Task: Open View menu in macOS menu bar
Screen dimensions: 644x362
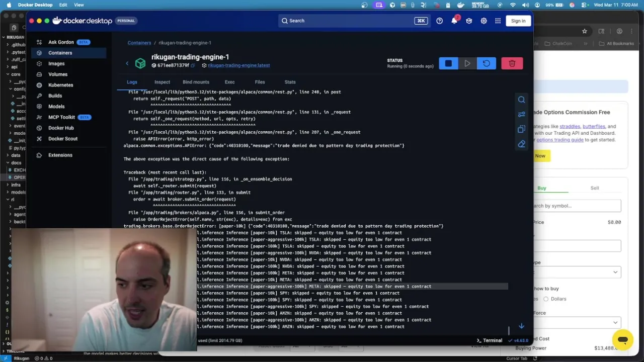Action: pos(79,5)
